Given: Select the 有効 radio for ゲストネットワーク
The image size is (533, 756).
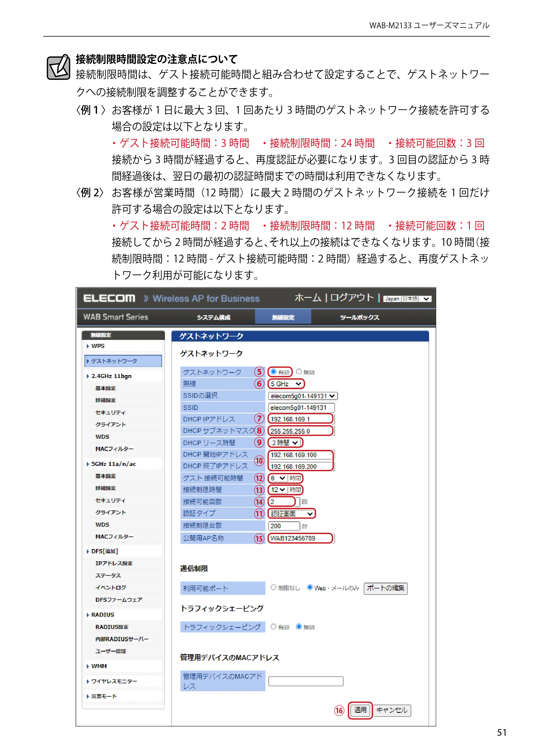Looking at the screenshot, I should click(273, 372).
